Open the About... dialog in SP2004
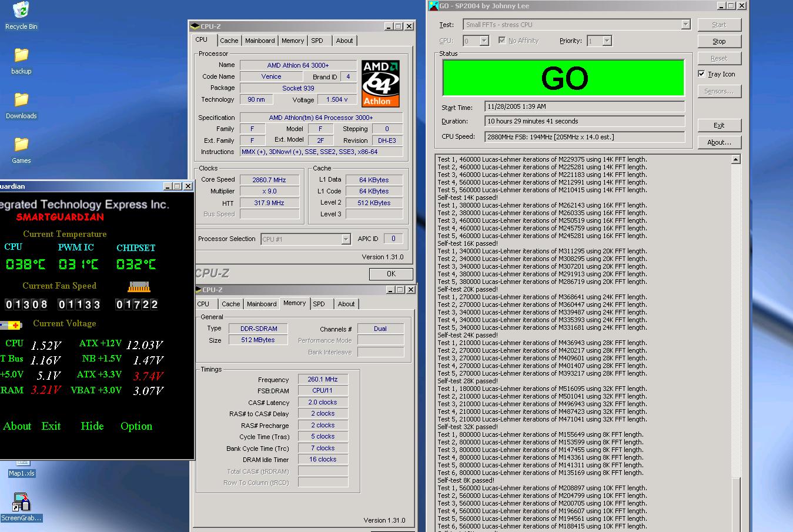 tap(719, 142)
